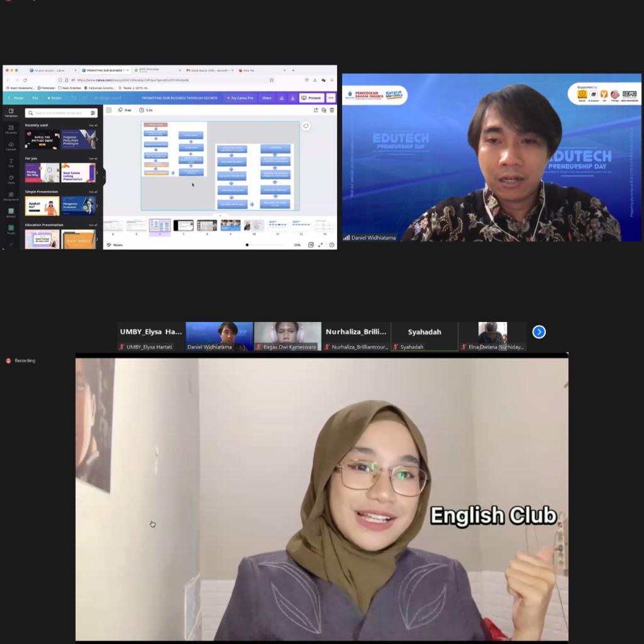See all For you templates
644x644 pixels.
[x=93, y=158]
